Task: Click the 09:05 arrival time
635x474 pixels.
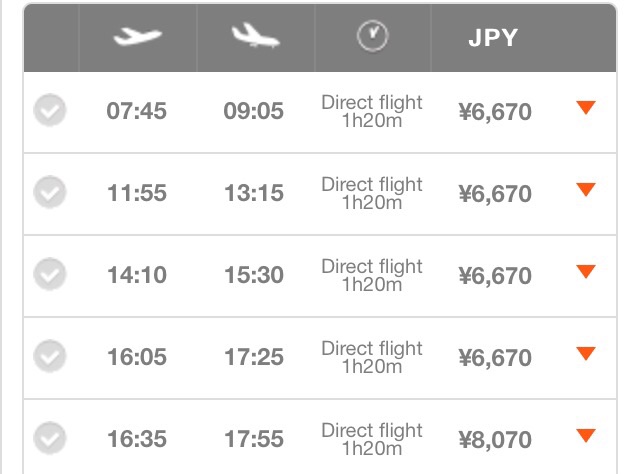Action: (x=254, y=111)
